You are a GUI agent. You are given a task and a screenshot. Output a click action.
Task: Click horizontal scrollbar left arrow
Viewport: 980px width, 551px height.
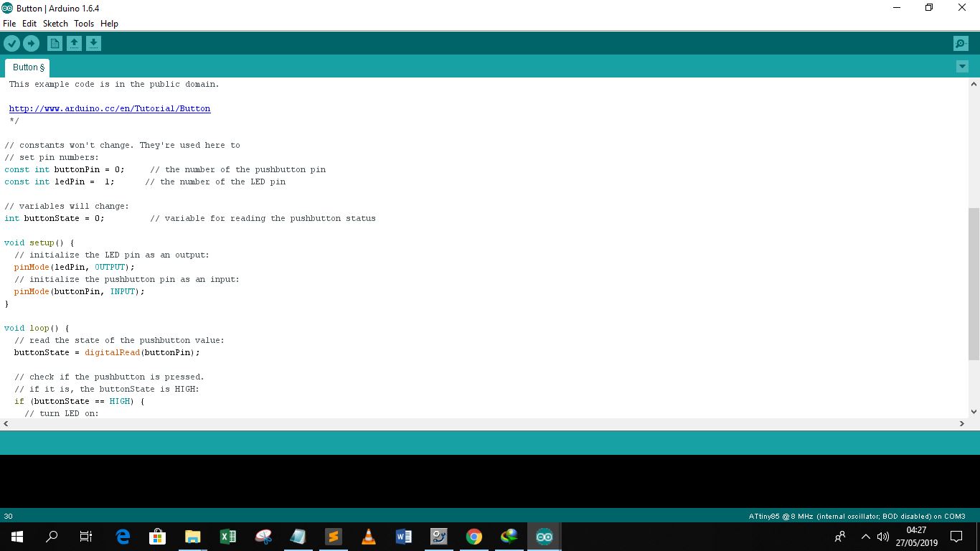[x=6, y=424]
